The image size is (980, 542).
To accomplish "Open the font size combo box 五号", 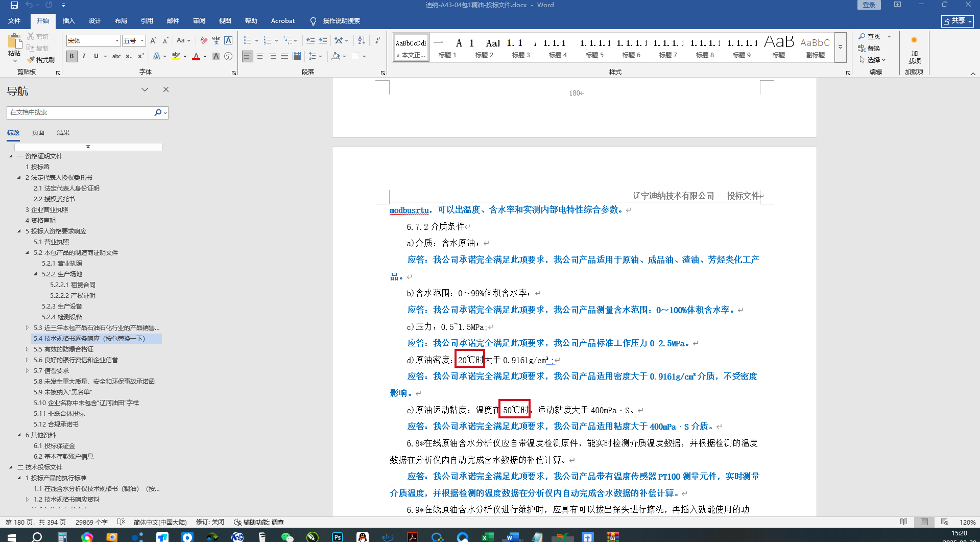I will pos(134,40).
